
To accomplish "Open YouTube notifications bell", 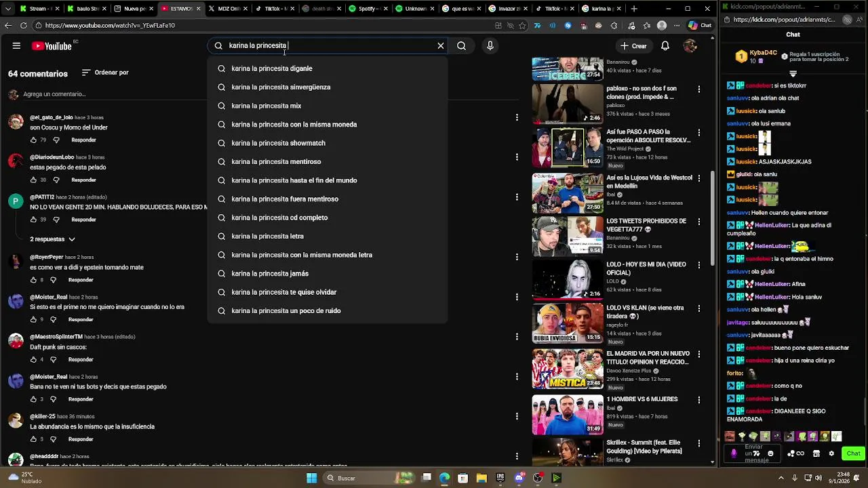I will coord(665,46).
